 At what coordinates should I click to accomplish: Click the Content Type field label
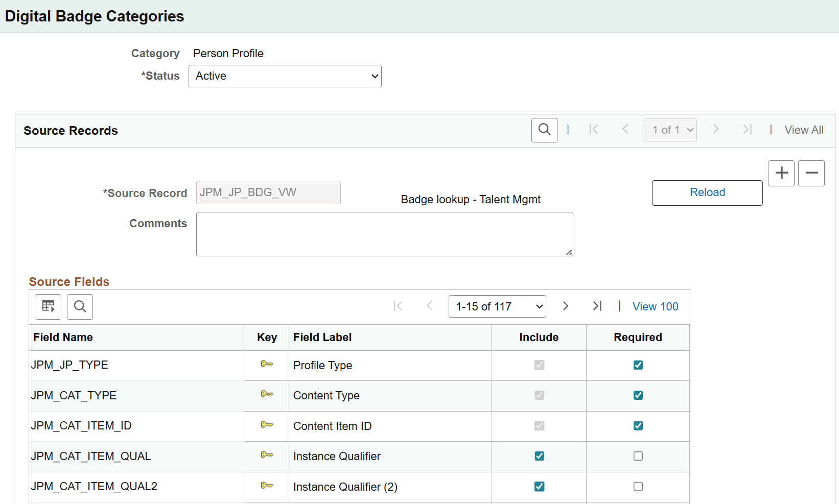pos(327,395)
